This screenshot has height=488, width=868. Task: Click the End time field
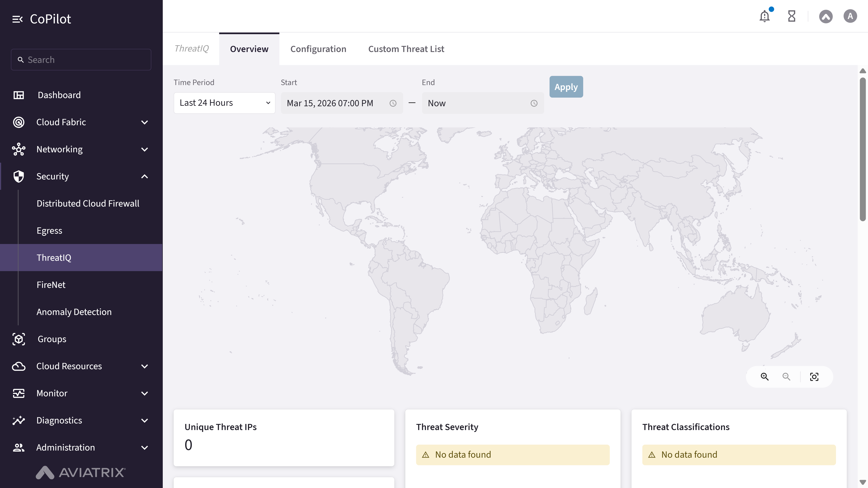[482, 103]
